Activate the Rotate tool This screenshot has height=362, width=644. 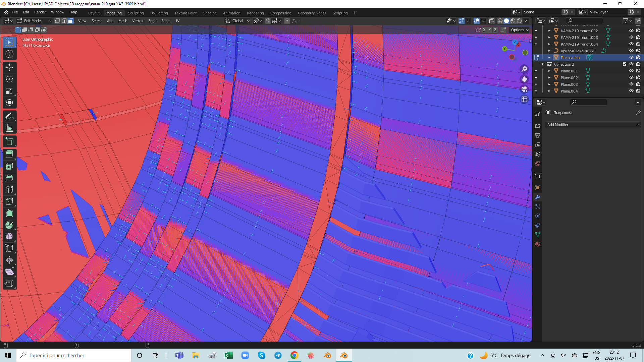pyautogui.click(x=9, y=79)
